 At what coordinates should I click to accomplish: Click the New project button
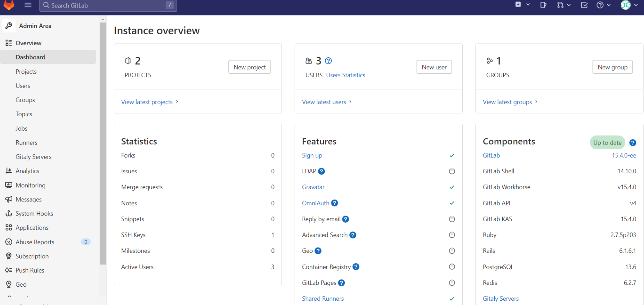point(249,67)
